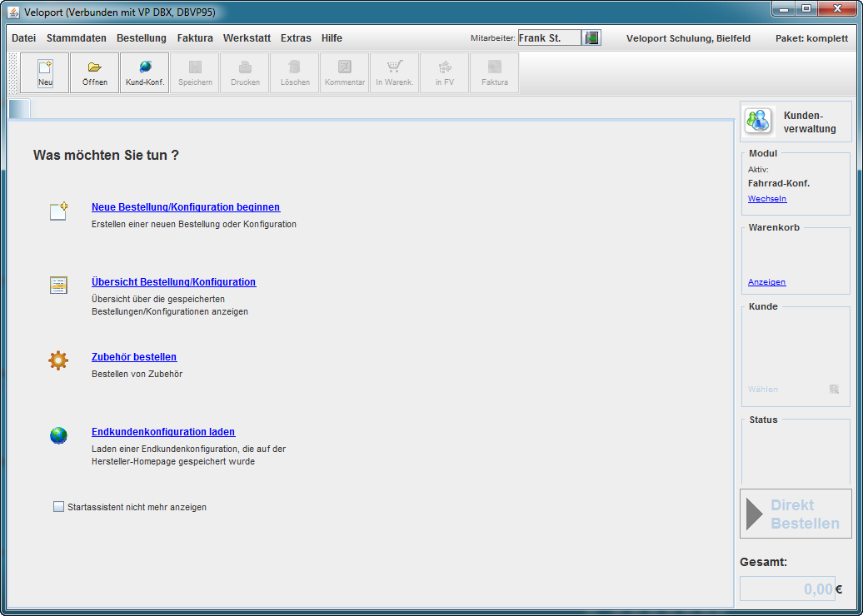This screenshot has width=863, height=616.
Task: Enable 'Startassistent nicht mehr anzeigen' checkbox
Action: click(58, 506)
